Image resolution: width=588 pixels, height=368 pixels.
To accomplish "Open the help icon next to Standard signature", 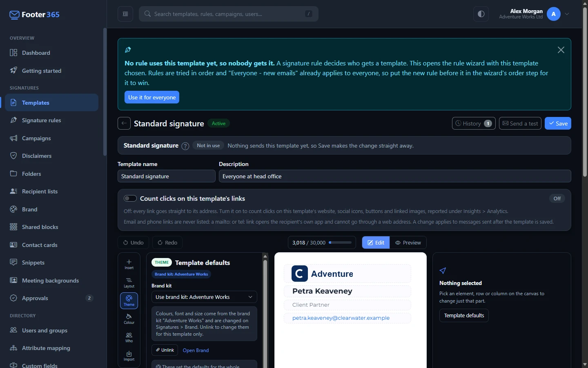I will click(185, 146).
